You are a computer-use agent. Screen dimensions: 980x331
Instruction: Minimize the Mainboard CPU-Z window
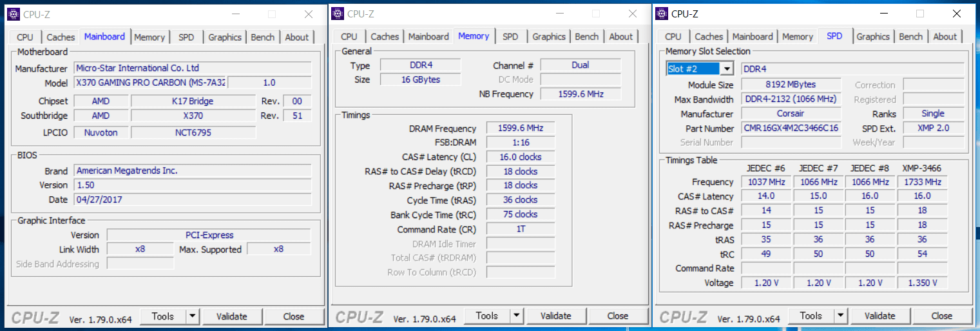click(235, 14)
